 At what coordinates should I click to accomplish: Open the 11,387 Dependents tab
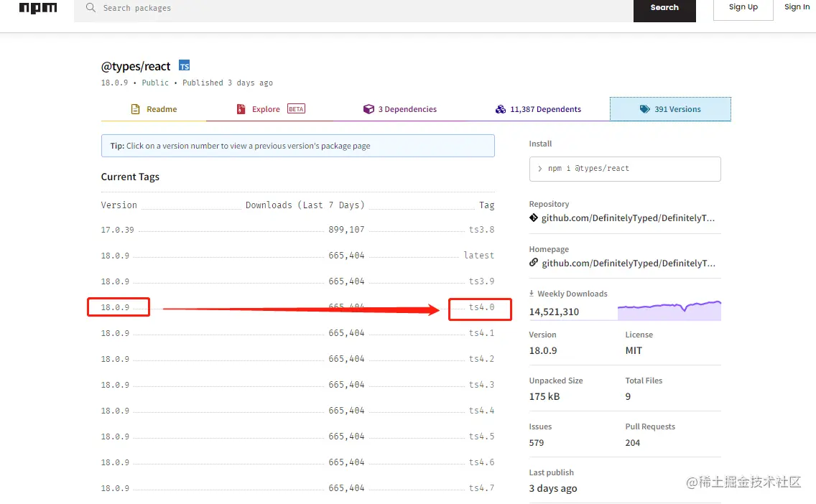click(538, 109)
